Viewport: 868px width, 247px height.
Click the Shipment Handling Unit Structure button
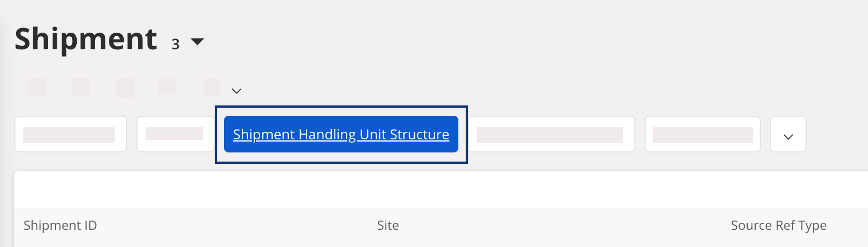click(x=341, y=135)
